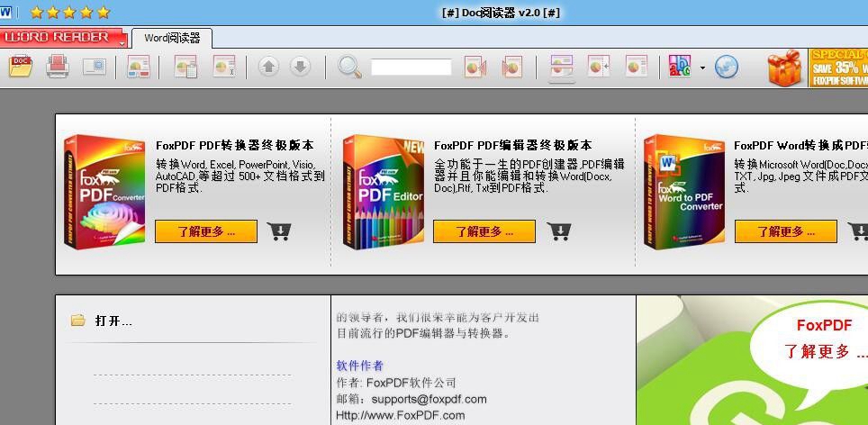The width and height of the screenshot is (868, 425).
Task: Click 了解更多 under the FoxPDF Word转换成PDF product
Action: 785,231
